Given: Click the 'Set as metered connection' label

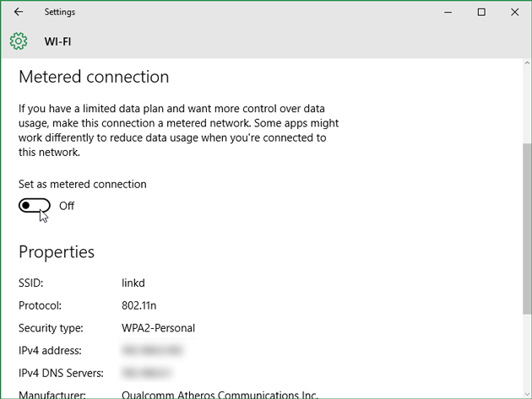Looking at the screenshot, I should click(82, 184).
